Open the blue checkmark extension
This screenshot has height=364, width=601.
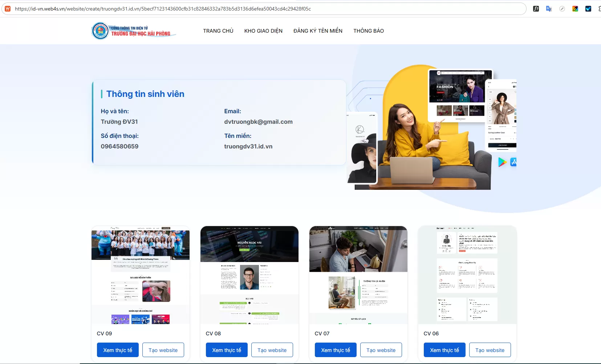click(588, 9)
